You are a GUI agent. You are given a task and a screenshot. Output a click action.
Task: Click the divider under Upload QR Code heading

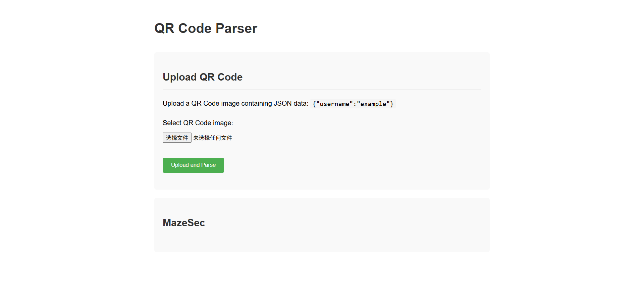[x=322, y=89]
